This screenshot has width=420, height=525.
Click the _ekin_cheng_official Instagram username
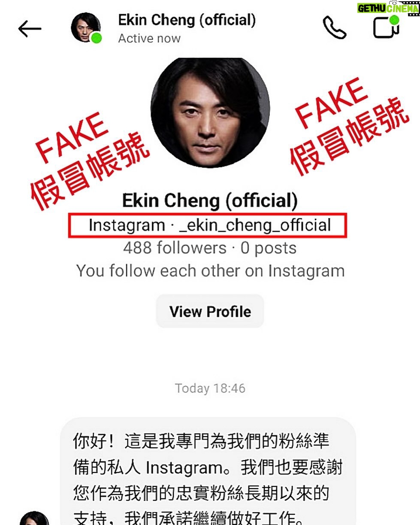pos(255,225)
